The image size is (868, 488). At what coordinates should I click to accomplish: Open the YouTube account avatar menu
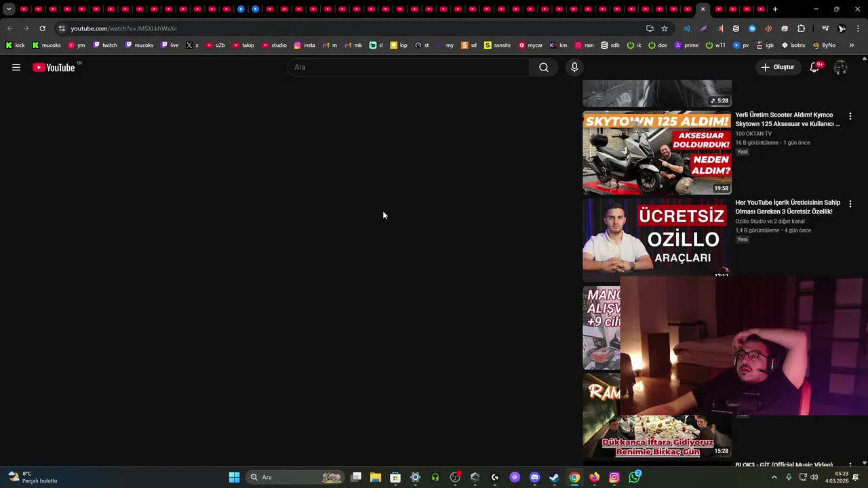tap(840, 67)
